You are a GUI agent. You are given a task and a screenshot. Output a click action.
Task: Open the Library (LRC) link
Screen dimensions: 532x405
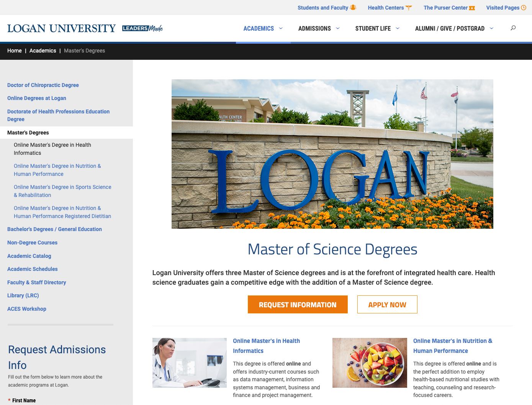[x=23, y=295]
